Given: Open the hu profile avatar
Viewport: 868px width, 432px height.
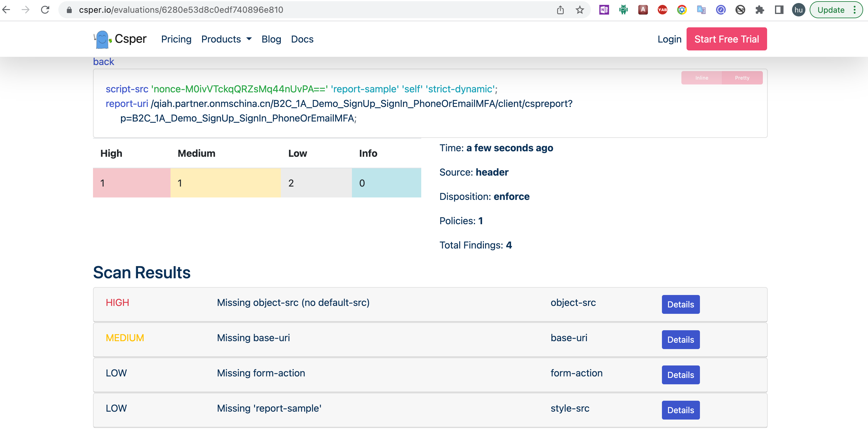Looking at the screenshot, I should pyautogui.click(x=799, y=10).
